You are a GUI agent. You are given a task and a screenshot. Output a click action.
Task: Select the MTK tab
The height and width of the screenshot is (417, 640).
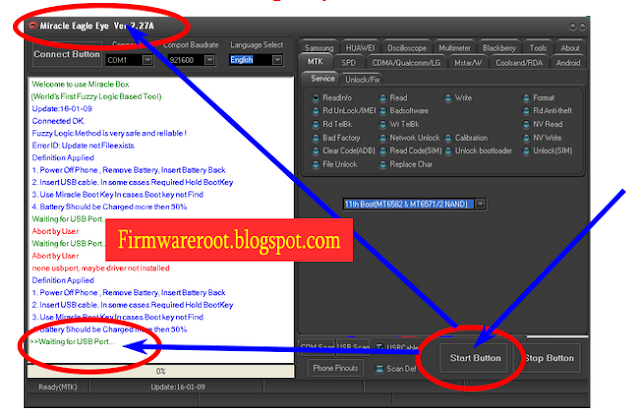[x=315, y=62]
